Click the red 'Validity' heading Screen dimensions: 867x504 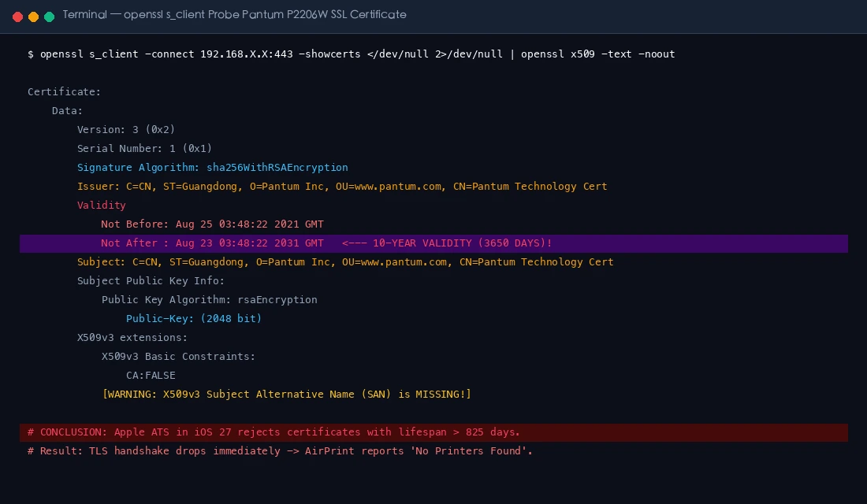point(101,205)
